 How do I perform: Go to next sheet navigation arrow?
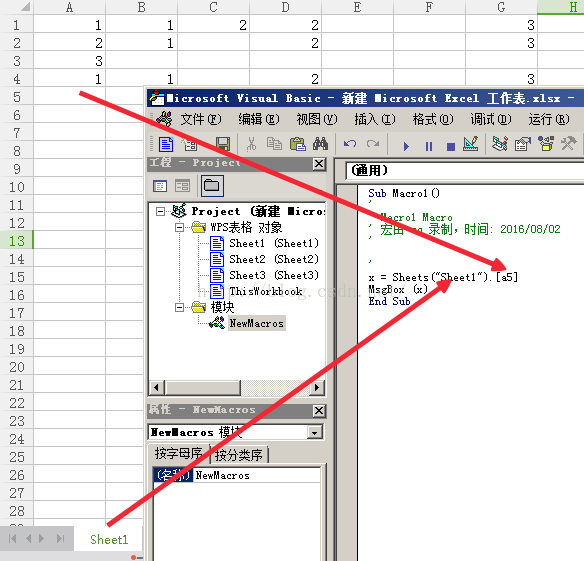42,539
